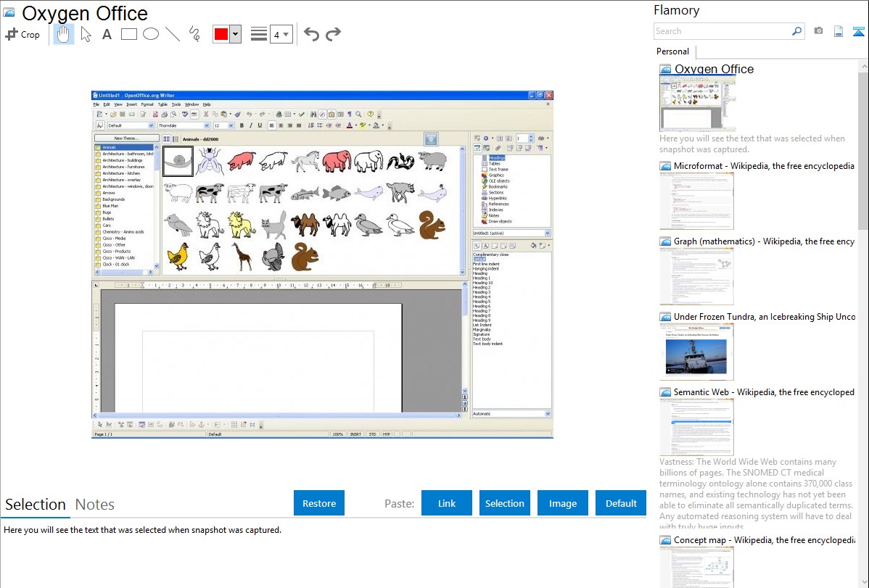Click the Paste Link button
Screen dimensions: 869x588
447,503
